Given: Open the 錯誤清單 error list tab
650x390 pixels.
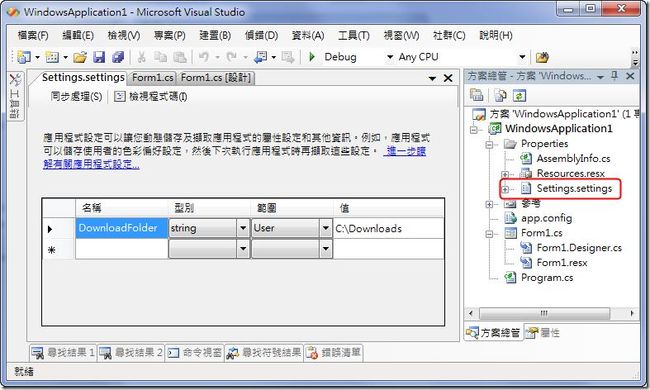Looking at the screenshot, I should 334,353.
